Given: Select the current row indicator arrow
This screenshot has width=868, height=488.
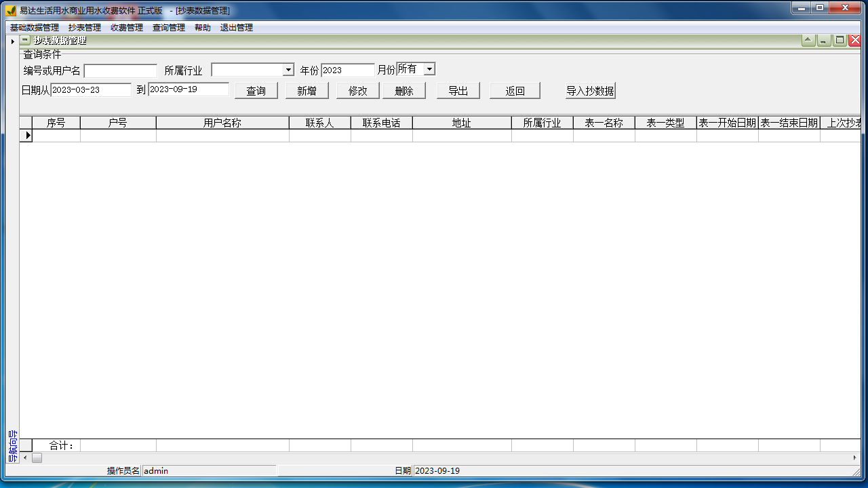Looking at the screenshot, I should [27, 136].
